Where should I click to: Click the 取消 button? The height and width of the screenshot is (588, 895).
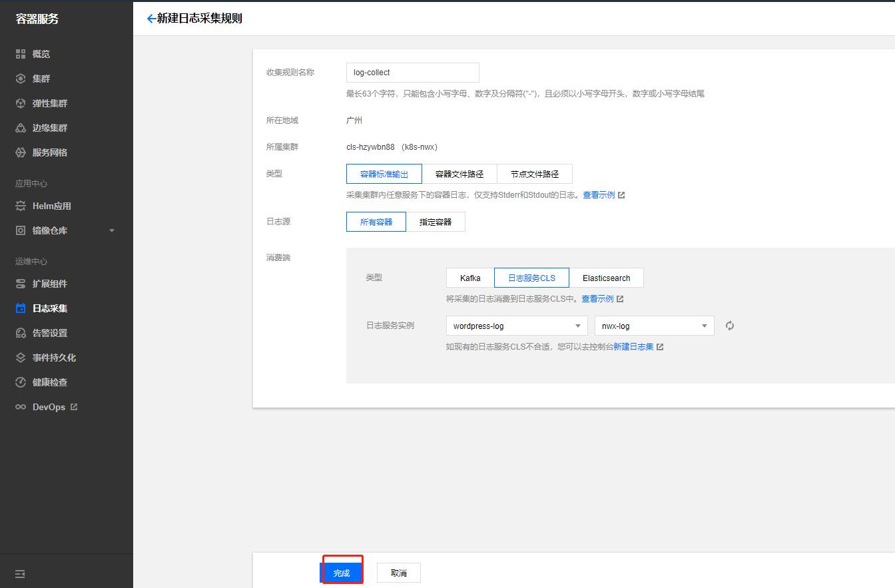(x=399, y=573)
